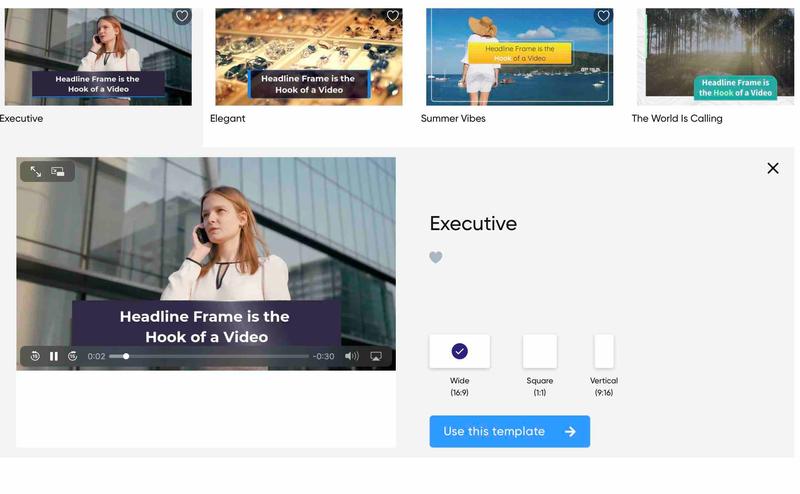Image resolution: width=800 pixels, height=494 pixels.
Task: Pause the Executive preview video
Action: click(54, 356)
